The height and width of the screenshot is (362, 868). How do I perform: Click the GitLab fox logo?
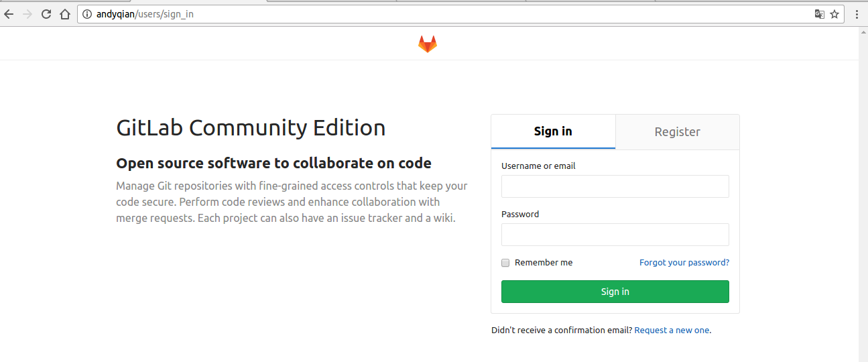(x=428, y=44)
